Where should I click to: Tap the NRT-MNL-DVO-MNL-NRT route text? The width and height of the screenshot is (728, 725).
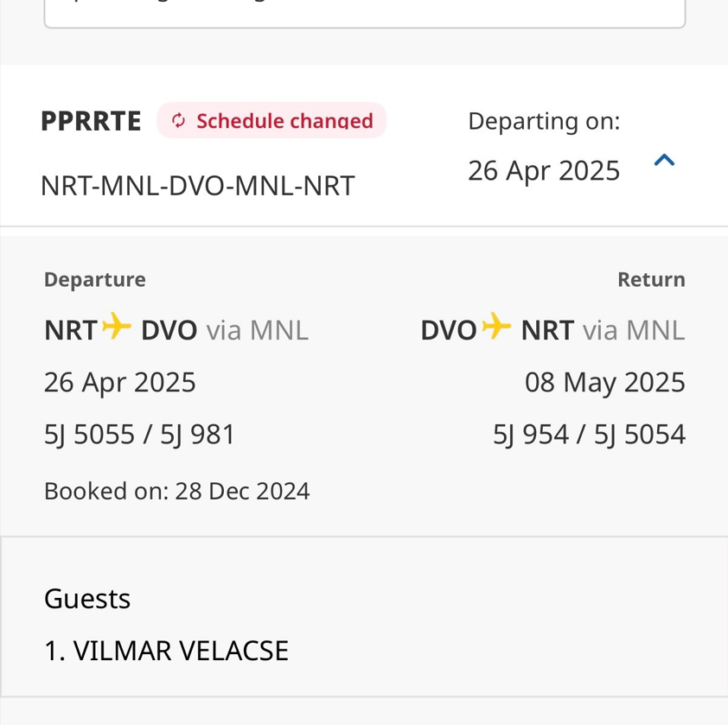[x=197, y=186]
